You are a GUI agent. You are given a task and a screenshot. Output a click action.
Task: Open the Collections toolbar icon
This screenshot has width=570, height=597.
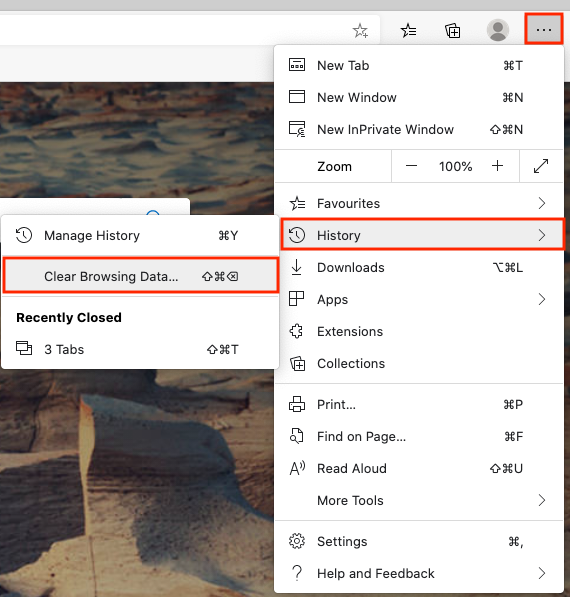coord(453,30)
